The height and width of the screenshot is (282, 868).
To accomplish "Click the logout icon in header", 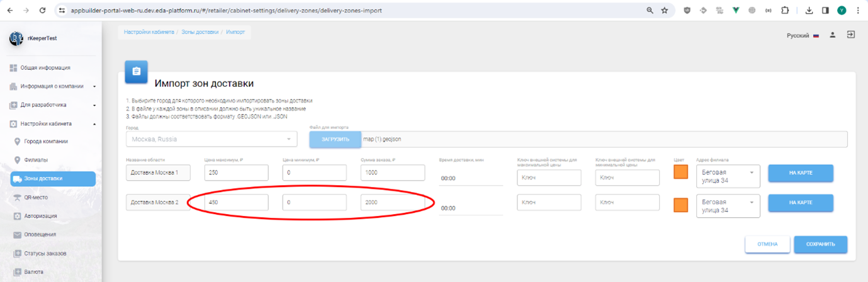I will coord(850,35).
